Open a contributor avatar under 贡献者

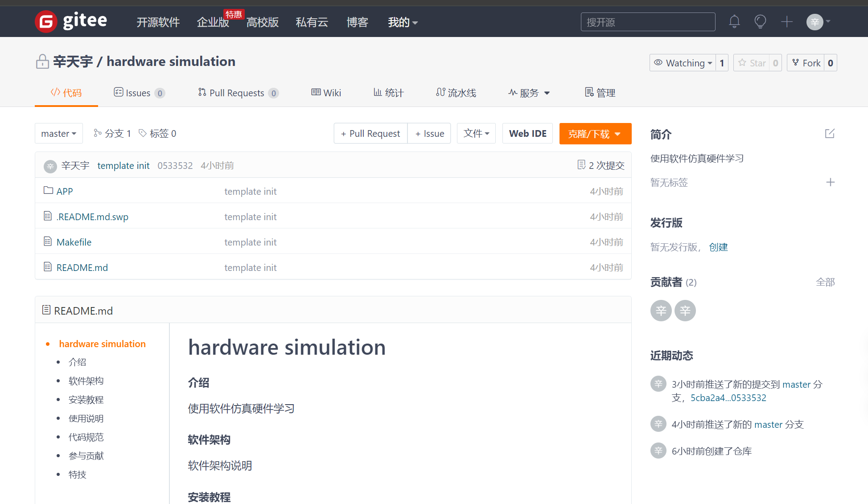tap(661, 311)
